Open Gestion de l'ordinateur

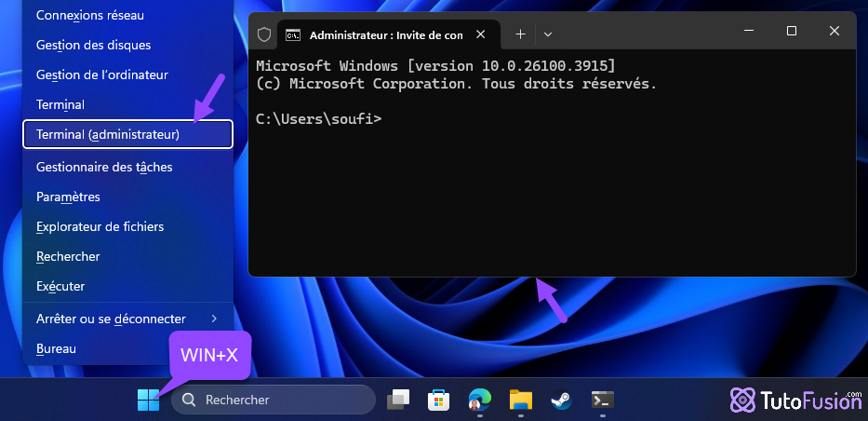click(x=127, y=75)
